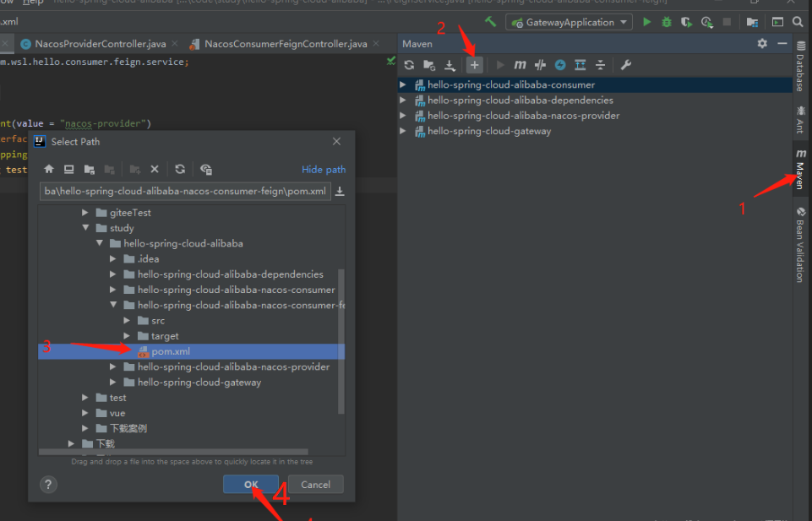Open Search Everywhere magnifier icon
Screen dimensions: 812x521
(798, 22)
